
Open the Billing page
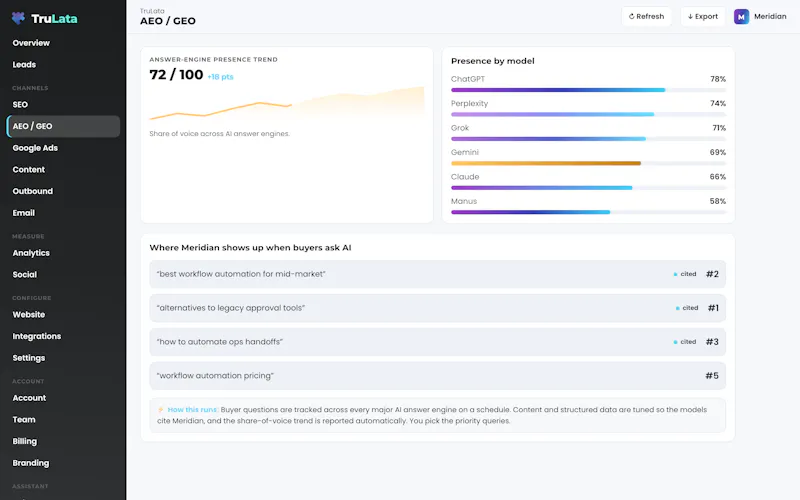[x=24, y=441]
